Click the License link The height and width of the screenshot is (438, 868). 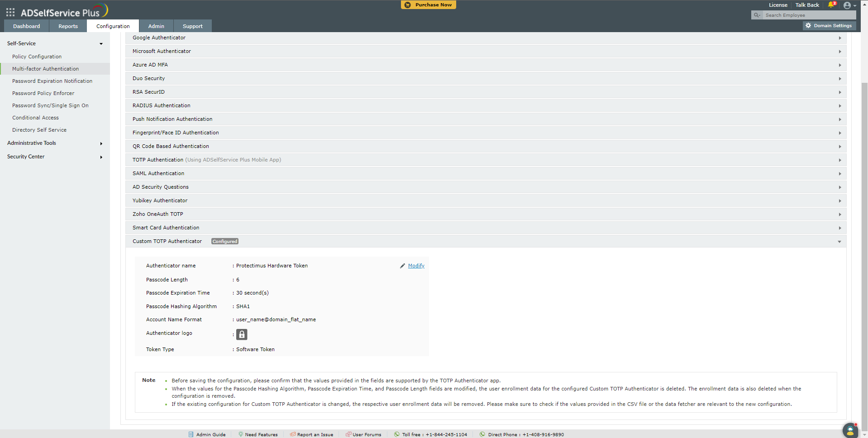(778, 5)
